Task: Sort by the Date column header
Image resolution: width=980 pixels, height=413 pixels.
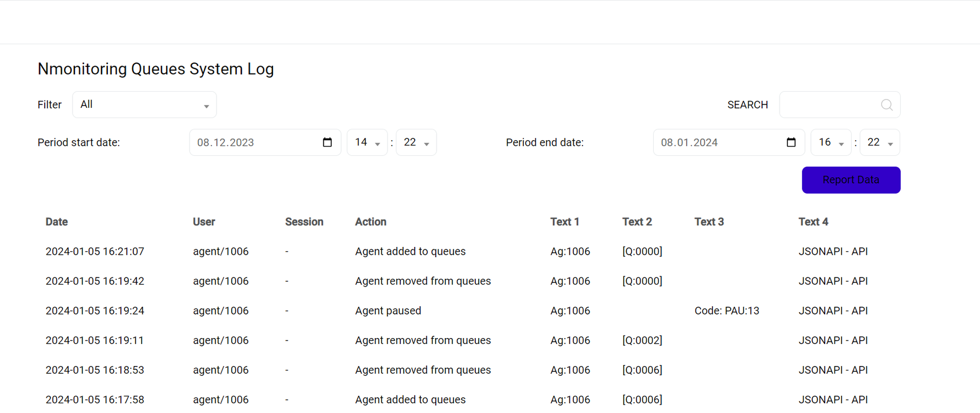Action: click(x=57, y=222)
